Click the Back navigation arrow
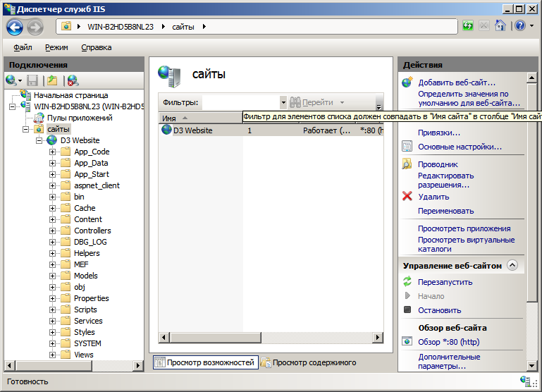 click(x=15, y=27)
